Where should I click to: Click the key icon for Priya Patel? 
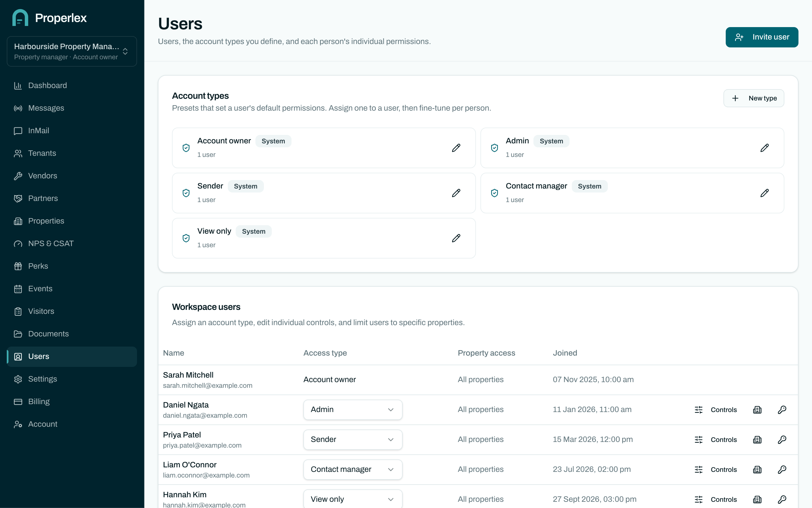tap(782, 439)
